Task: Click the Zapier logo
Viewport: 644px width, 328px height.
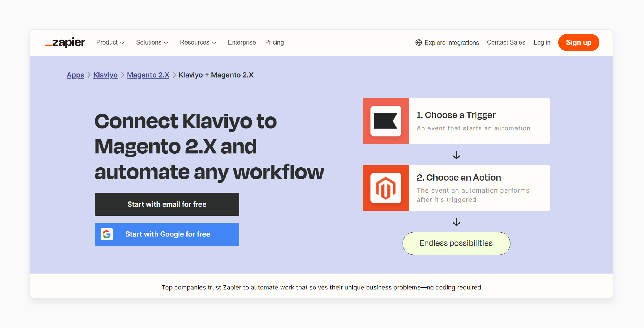Action: [65, 42]
